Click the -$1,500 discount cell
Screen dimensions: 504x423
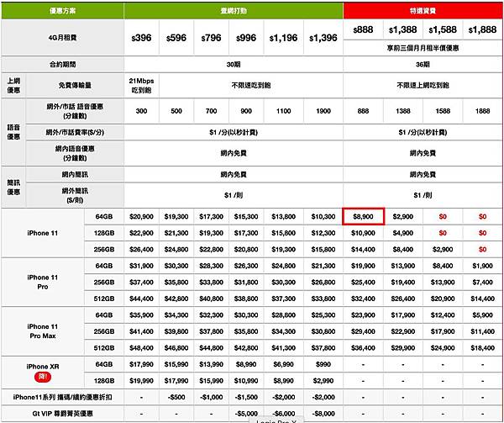click(x=246, y=397)
